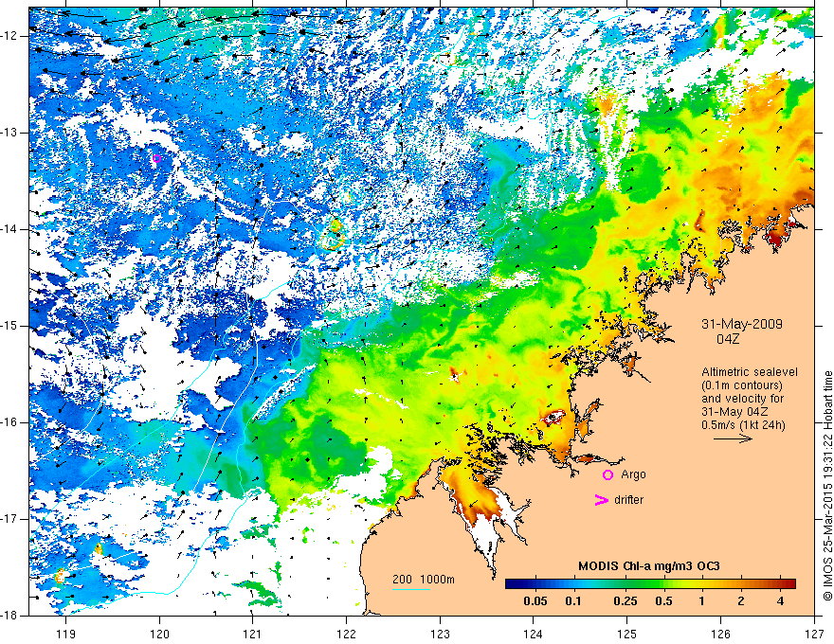Click longitude axis label '127'

pyautogui.click(x=814, y=634)
